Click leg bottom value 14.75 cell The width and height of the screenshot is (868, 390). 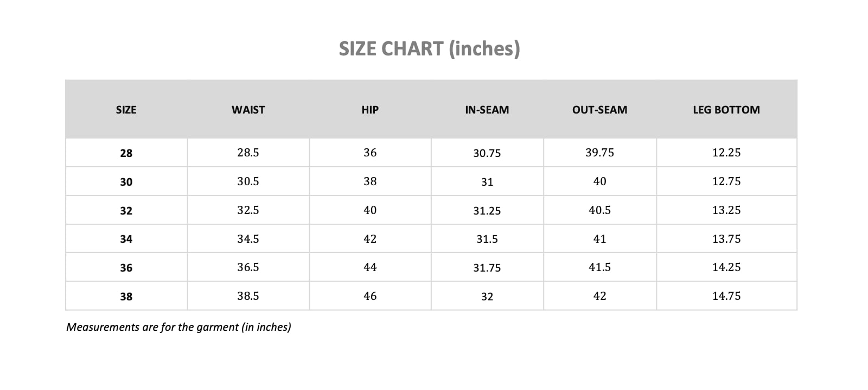point(726,296)
